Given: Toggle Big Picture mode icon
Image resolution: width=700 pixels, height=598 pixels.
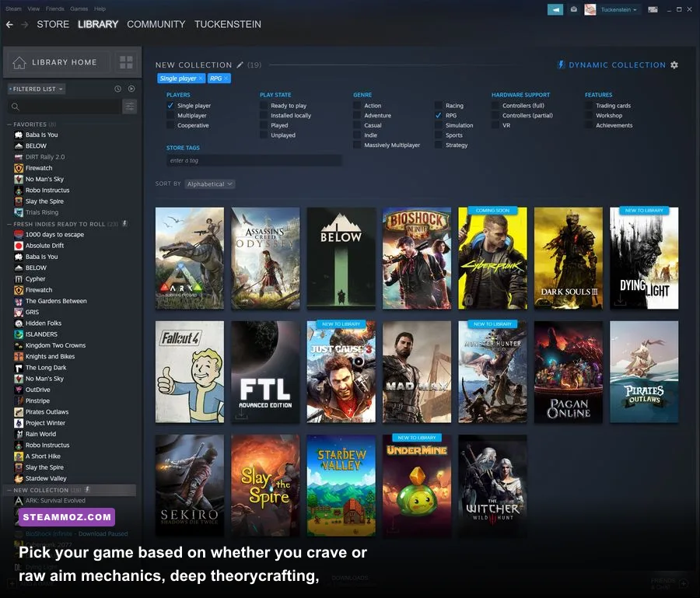Looking at the screenshot, I should (x=653, y=9).
